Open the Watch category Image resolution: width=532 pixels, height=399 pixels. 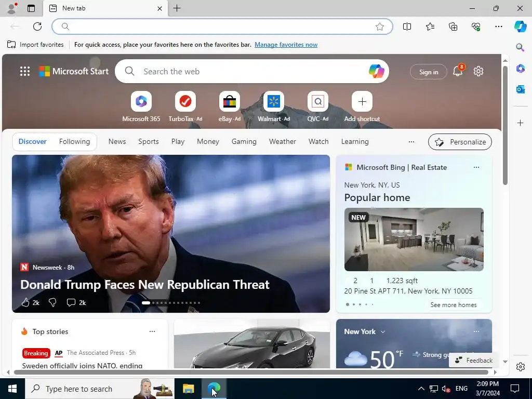318,141
